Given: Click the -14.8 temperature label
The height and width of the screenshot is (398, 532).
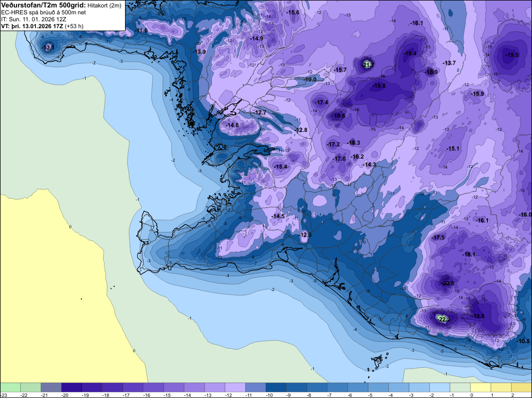Looking at the screenshot, I should [232, 125].
